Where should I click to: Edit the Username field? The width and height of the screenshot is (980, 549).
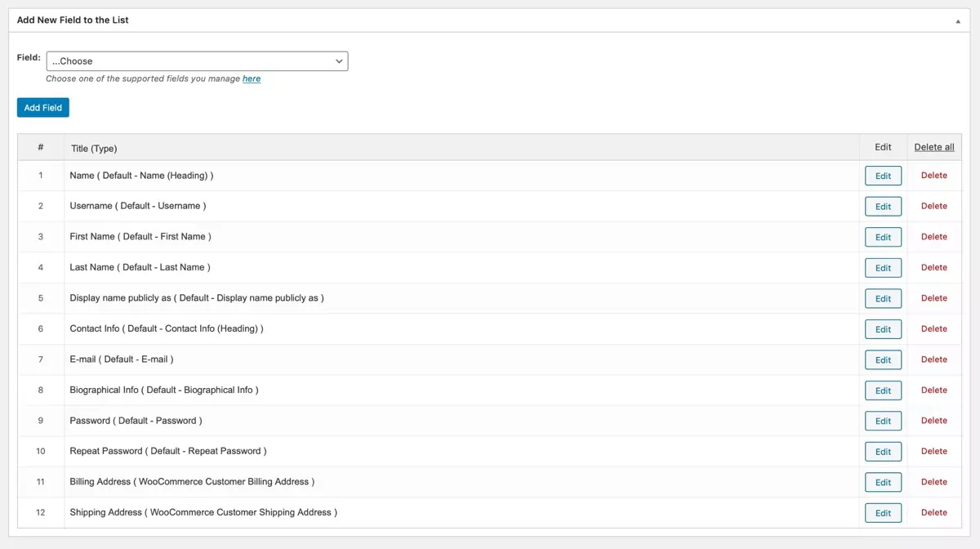click(884, 207)
